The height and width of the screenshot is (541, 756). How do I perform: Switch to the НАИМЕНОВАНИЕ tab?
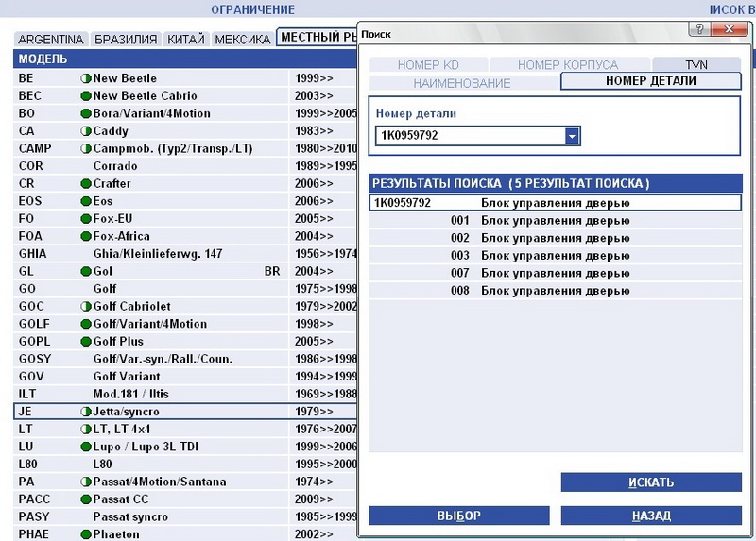pyautogui.click(x=462, y=83)
